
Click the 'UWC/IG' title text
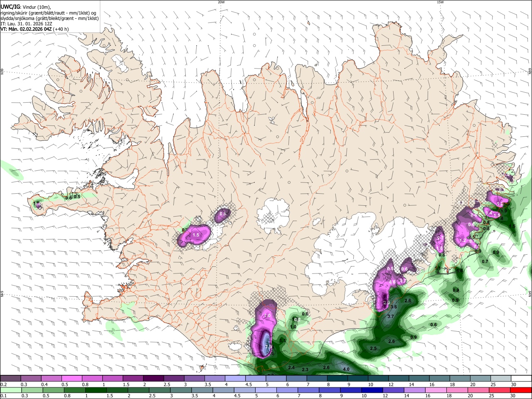tap(10, 7)
